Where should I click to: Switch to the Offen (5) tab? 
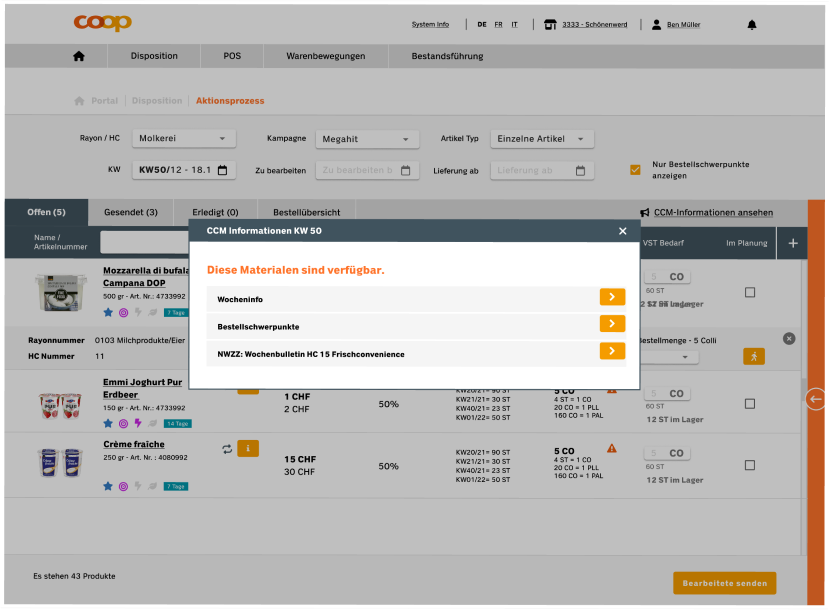click(x=47, y=212)
